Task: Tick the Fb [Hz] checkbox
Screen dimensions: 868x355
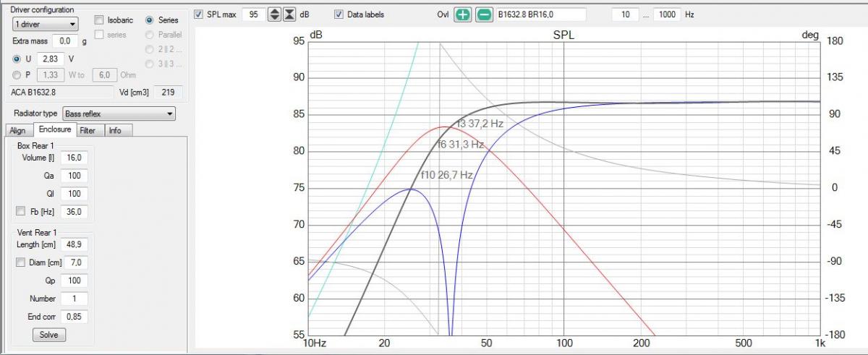Action: tap(21, 212)
